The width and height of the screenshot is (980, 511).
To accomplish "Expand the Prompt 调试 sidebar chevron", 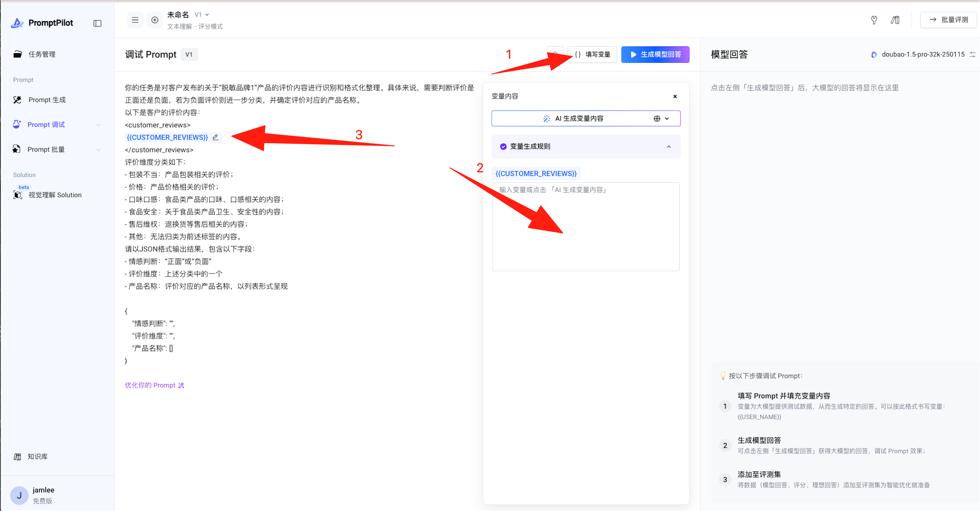I will 99,125.
